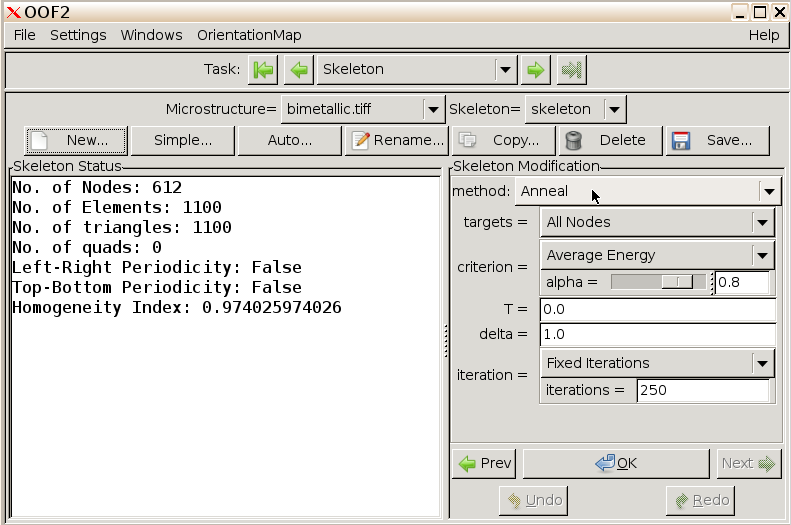Go to previous task with left arrow

(x=298, y=70)
